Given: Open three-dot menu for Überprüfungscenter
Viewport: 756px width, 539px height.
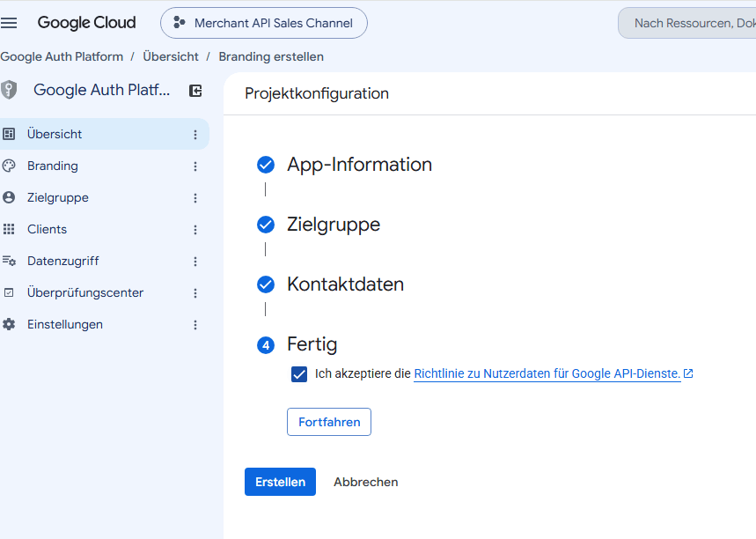Looking at the screenshot, I should (195, 293).
